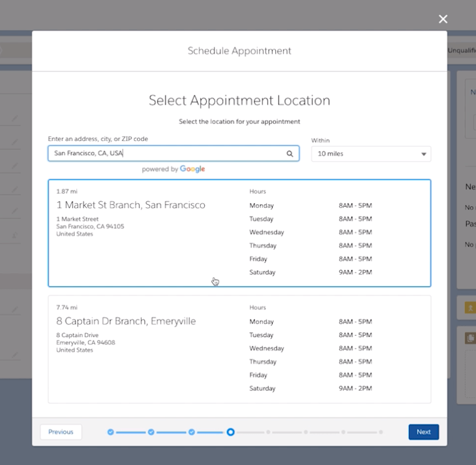This screenshot has width=476, height=465.
Task: Click the current fourth step indicator
Action: point(231,432)
